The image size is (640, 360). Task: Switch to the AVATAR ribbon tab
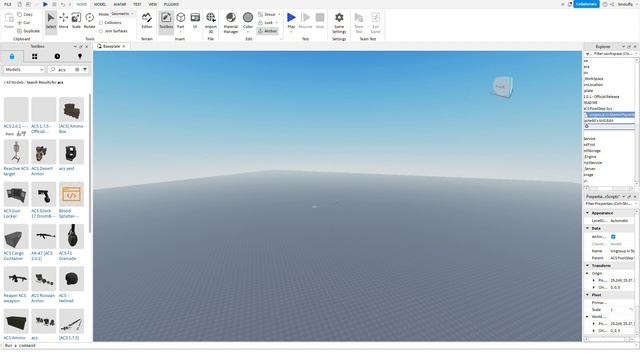(120, 4)
